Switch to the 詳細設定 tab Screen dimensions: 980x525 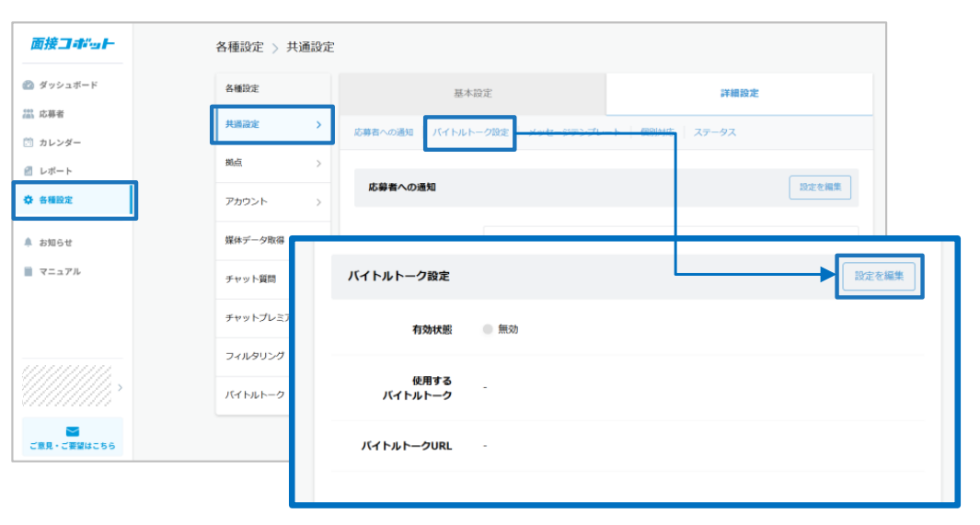coord(740,94)
